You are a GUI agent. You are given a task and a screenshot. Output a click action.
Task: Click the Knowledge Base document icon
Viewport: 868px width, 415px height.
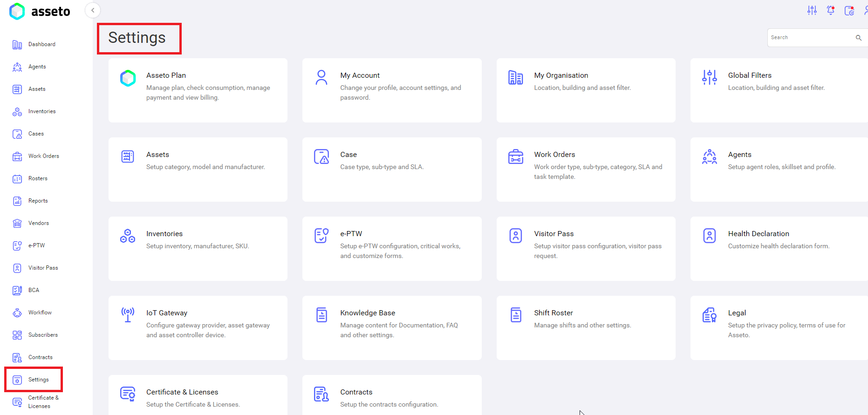point(321,315)
